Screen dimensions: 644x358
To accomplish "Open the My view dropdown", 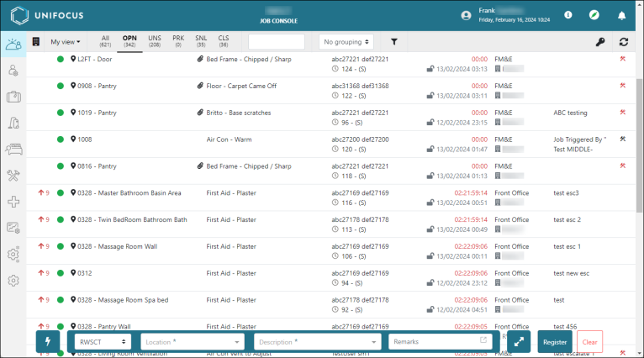I will [x=66, y=41].
